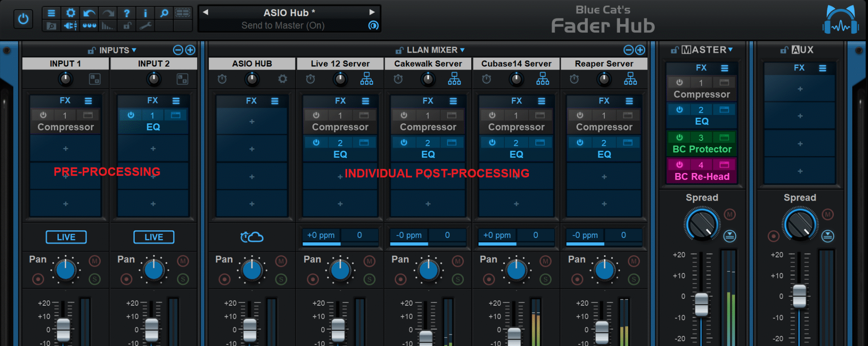The height and width of the screenshot is (346, 868).
Task: Open global settings gear in toolbar
Action: point(70,13)
